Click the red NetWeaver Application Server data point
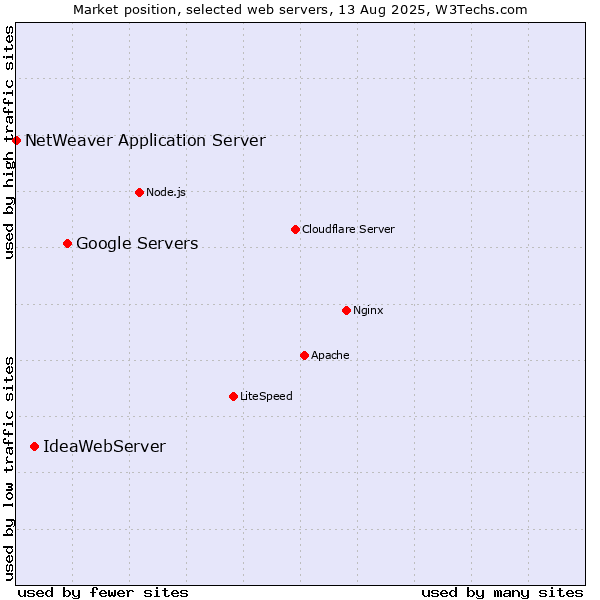 click(x=16, y=140)
